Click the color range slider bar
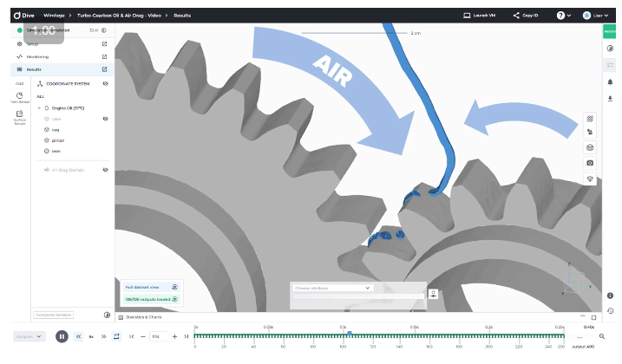This screenshot has width=622, height=364. pos(358,297)
